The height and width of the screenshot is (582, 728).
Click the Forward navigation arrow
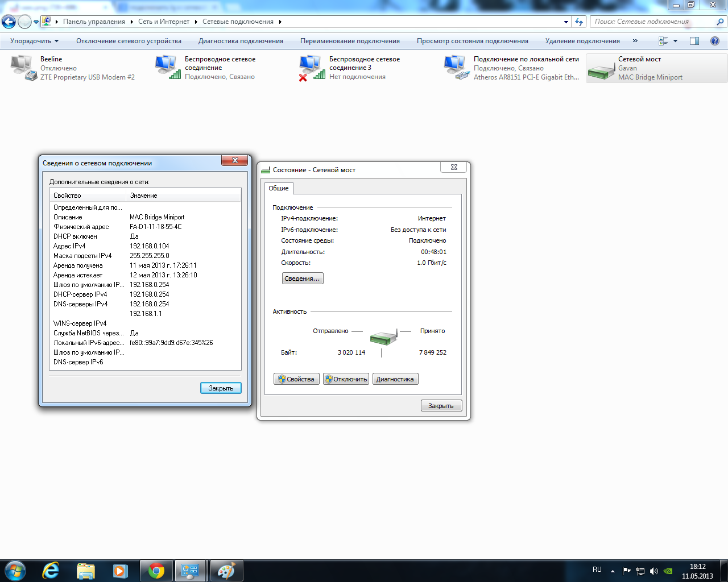[x=24, y=22]
